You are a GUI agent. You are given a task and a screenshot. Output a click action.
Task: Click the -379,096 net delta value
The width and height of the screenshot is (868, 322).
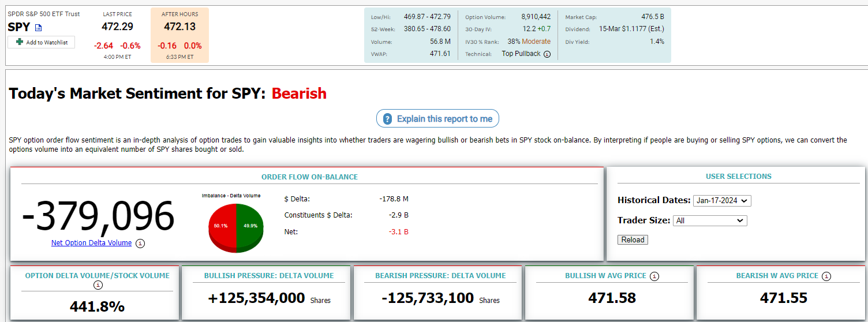click(x=98, y=217)
